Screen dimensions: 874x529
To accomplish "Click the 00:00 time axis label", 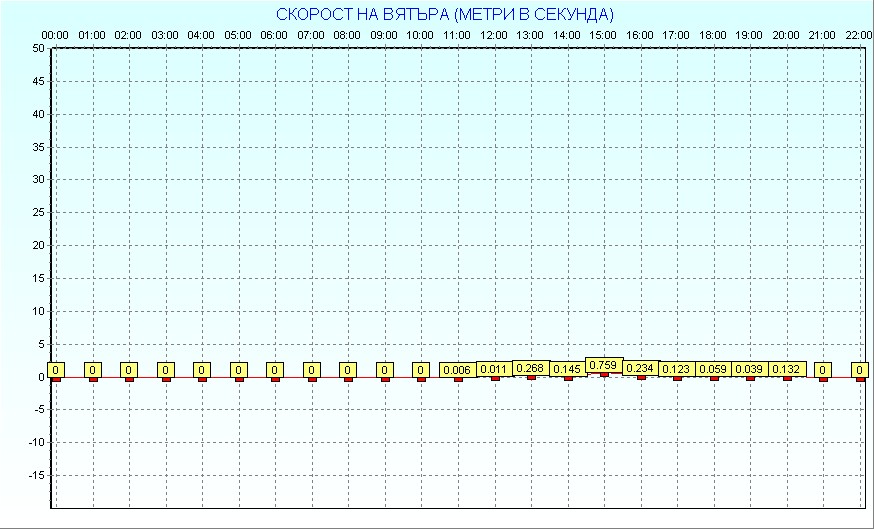I will (x=55, y=35).
